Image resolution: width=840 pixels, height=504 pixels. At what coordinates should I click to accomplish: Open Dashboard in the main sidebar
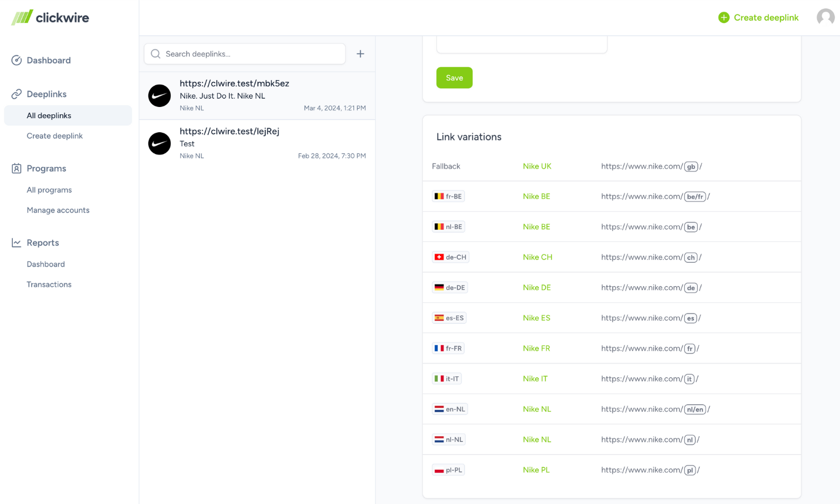coord(49,60)
